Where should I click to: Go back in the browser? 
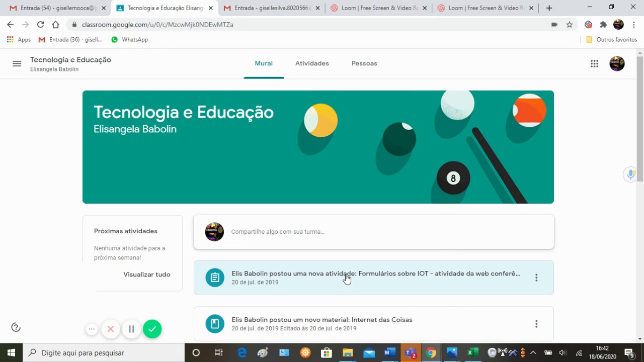(x=11, y=24)
